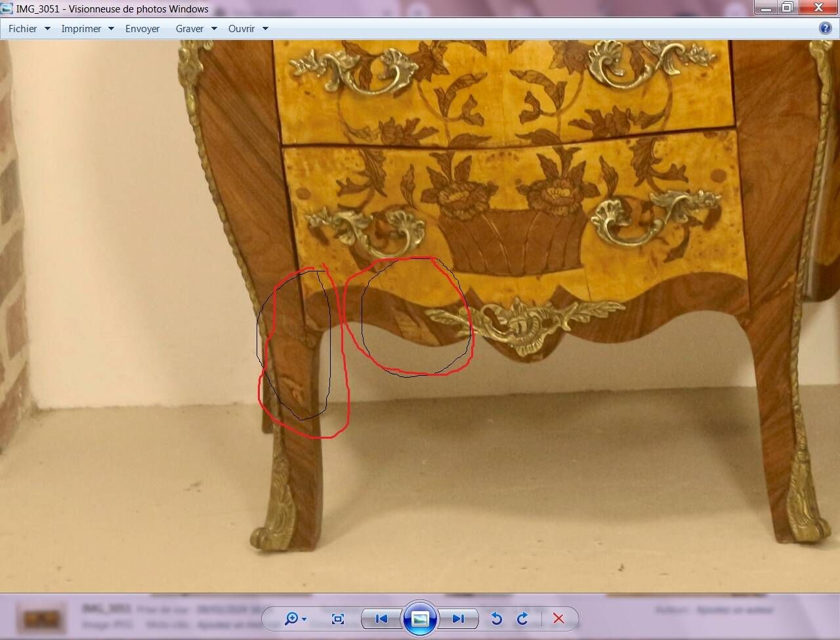Close the photo viewer window
Screen dimensions: 840x640
(818, 7)
